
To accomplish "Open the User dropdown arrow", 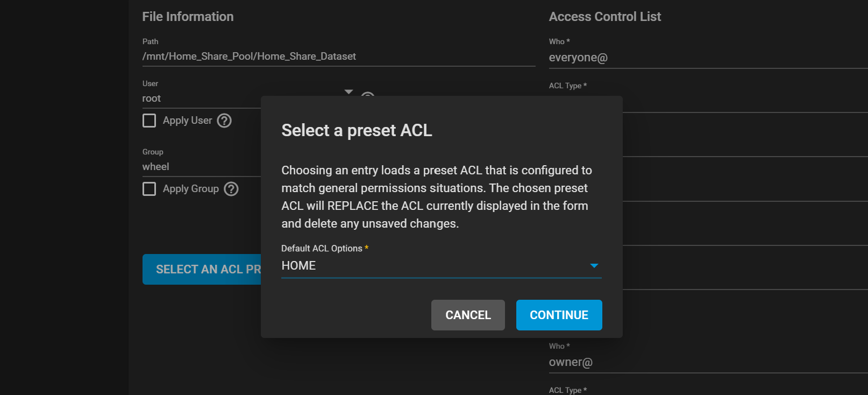I will click(x=348, y=92).
